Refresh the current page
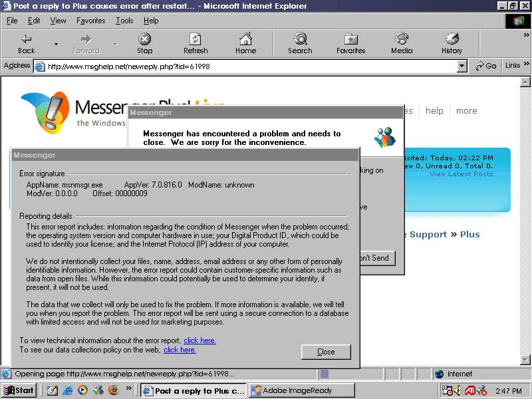The width and height of the screenshot is (532, 399). coord(196,43)
